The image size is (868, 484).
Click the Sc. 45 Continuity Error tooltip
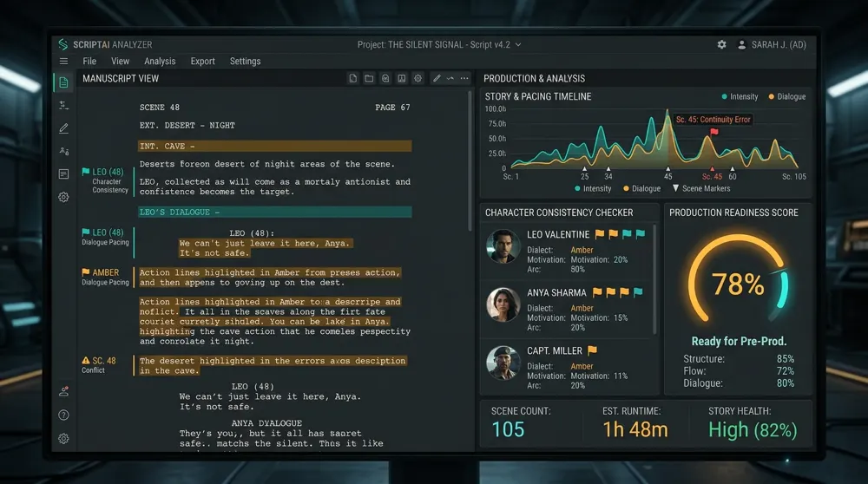[713, 120]
